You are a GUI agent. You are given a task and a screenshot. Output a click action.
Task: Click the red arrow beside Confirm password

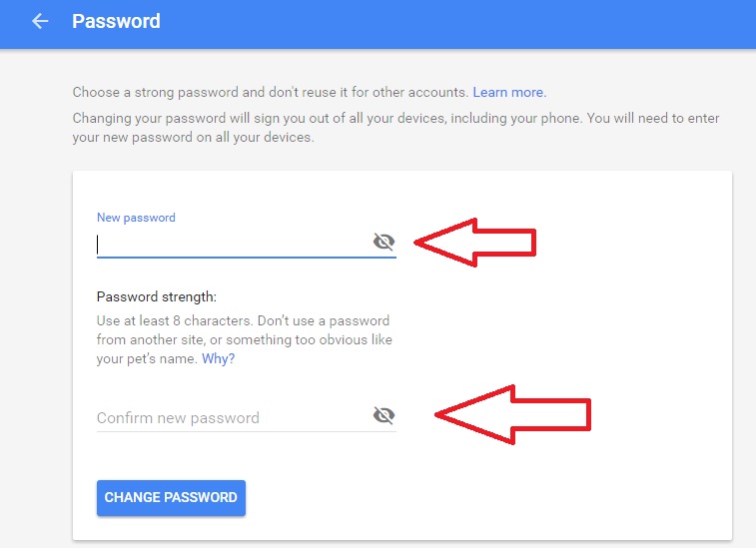click(513, 414)
